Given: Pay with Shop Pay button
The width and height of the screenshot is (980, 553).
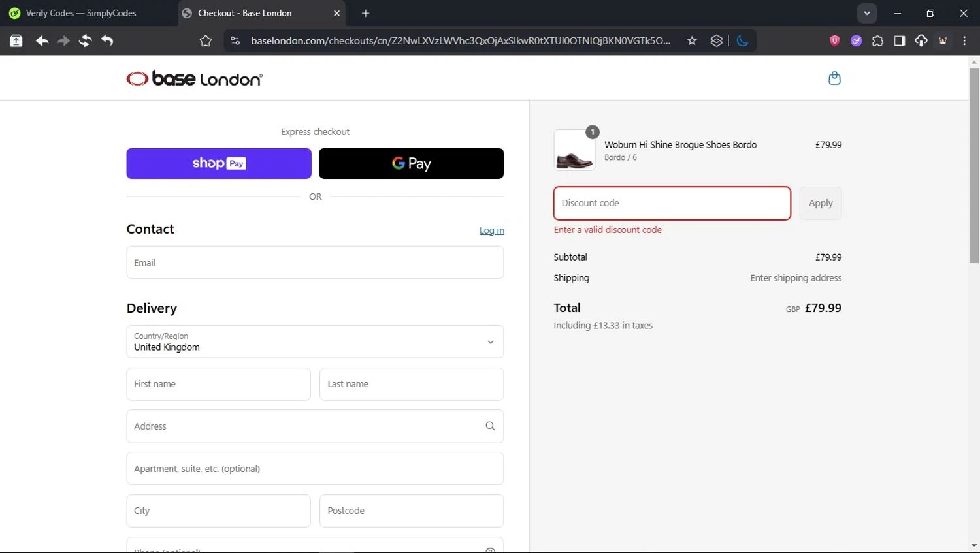Looking at the screenshot, I should (219, 163).
